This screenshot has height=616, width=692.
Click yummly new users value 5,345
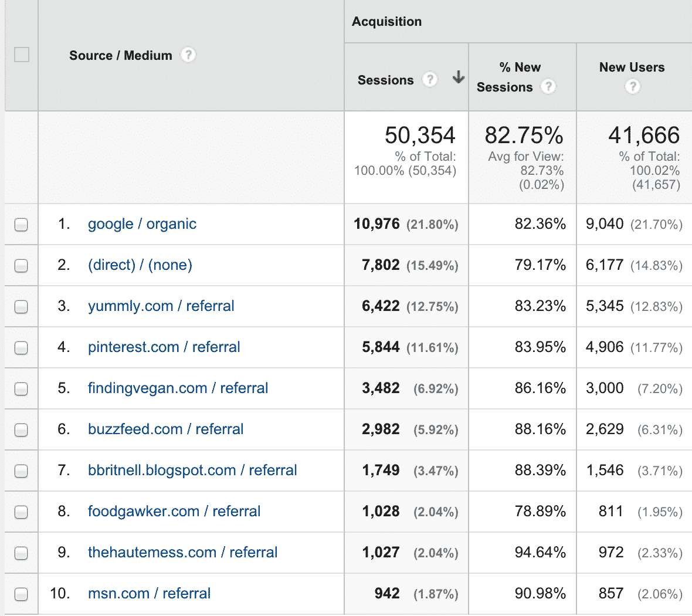(605, 306)
